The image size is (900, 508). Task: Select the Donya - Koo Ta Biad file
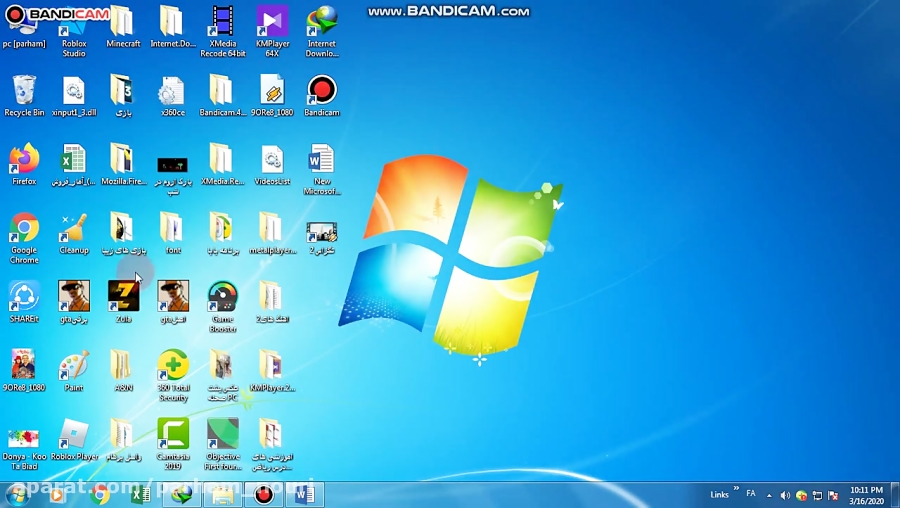coord(24,449)
